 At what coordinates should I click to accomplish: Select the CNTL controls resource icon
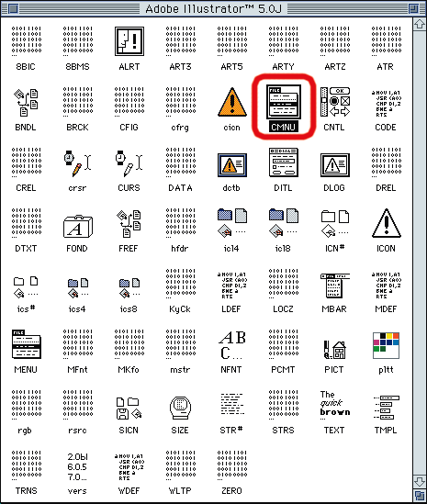click(335, 102)
